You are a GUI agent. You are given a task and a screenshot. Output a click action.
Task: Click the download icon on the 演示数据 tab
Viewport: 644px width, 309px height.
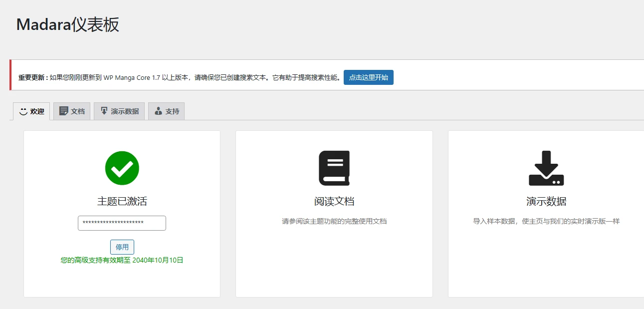pyautogui.click(x=103, y=110)
